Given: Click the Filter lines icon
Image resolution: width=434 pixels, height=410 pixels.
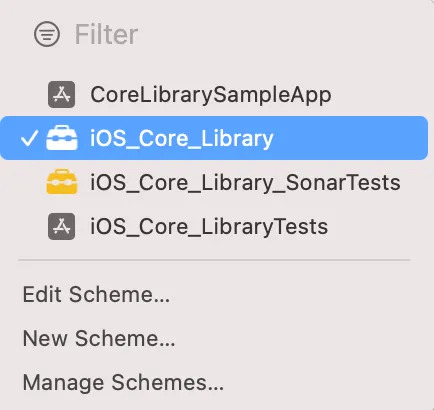Looking at the screenshot, I should [47, 34].
